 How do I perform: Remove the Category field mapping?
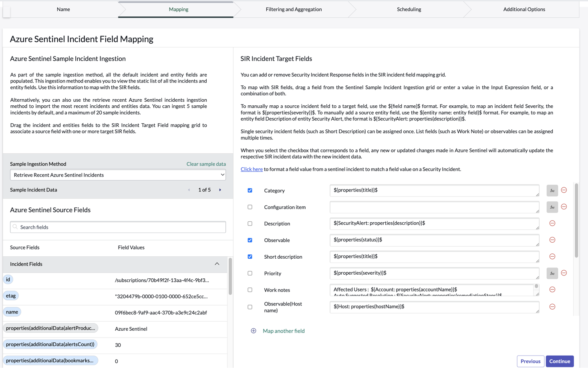click(564, 190)
